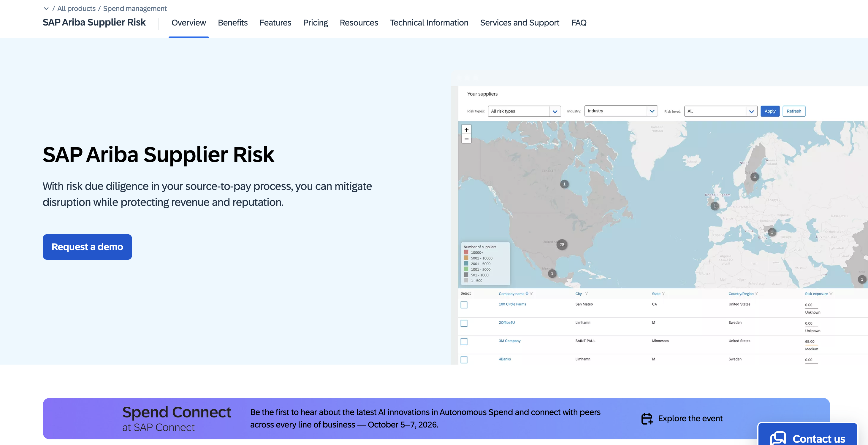
Task: Click the San Mateo city cell
Action: (584, 304)
